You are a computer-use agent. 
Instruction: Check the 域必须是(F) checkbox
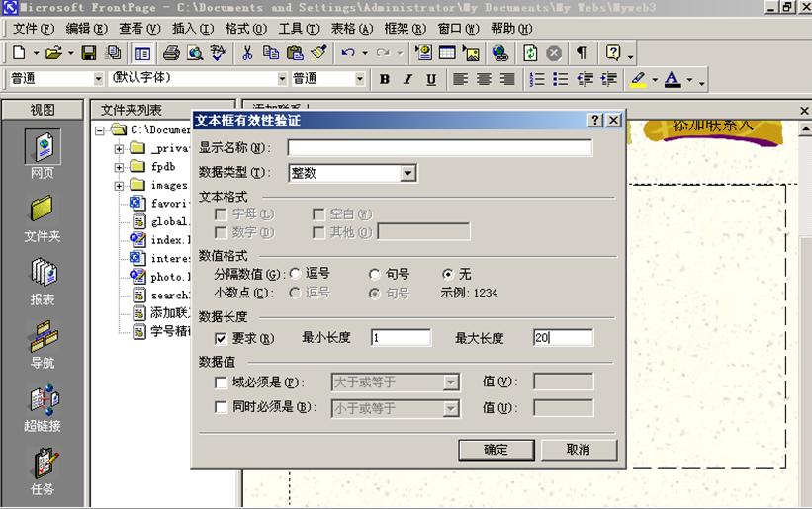[221, 382]
